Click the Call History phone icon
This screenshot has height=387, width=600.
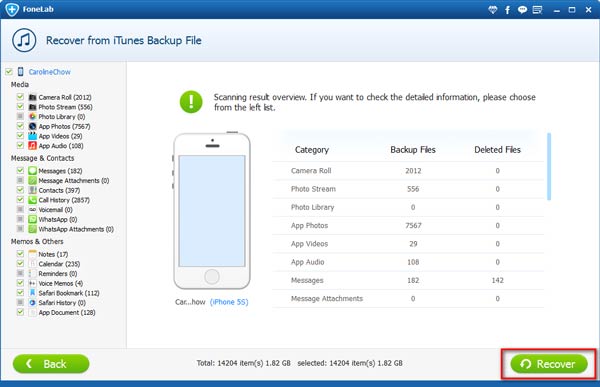pyautogui.click(x=33, y=200)
